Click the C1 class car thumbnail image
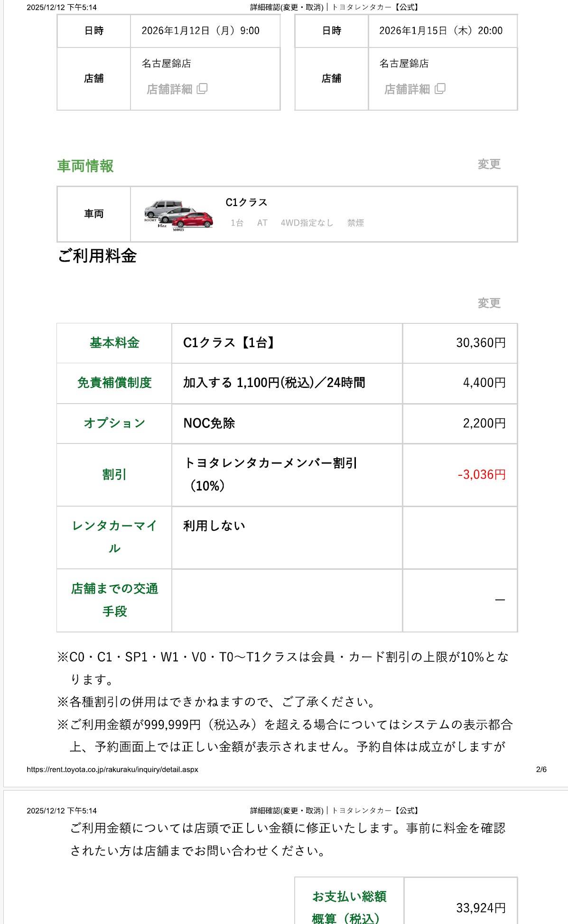Viewport: 568px width, 924px height. [179, 215]
